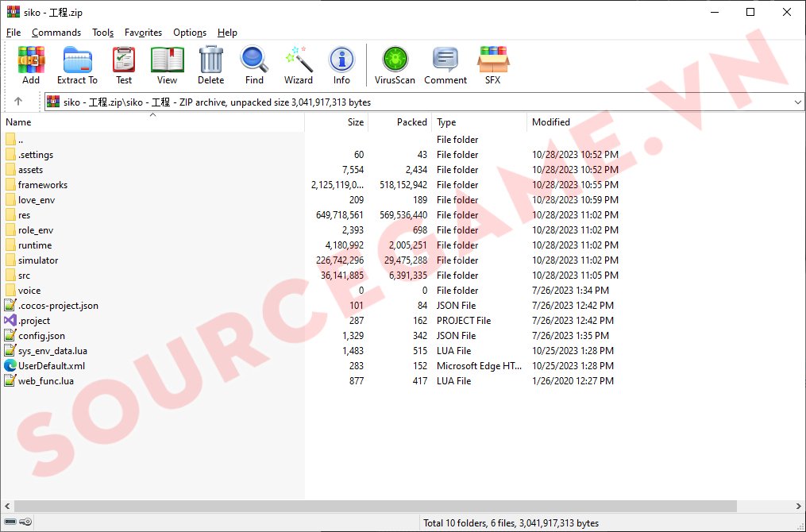Launch the Wizard tool
This screenshot has height=532, width=806.
pos(299,65)
